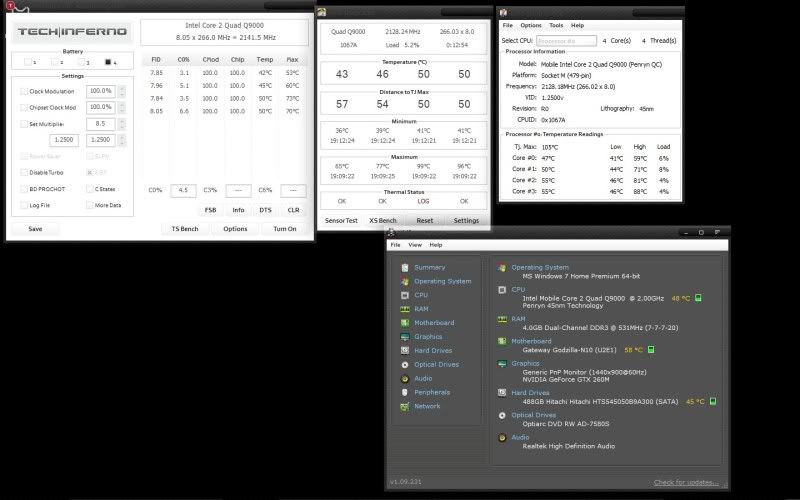Launch XS Bench in RealTemp

click(383, 220)
